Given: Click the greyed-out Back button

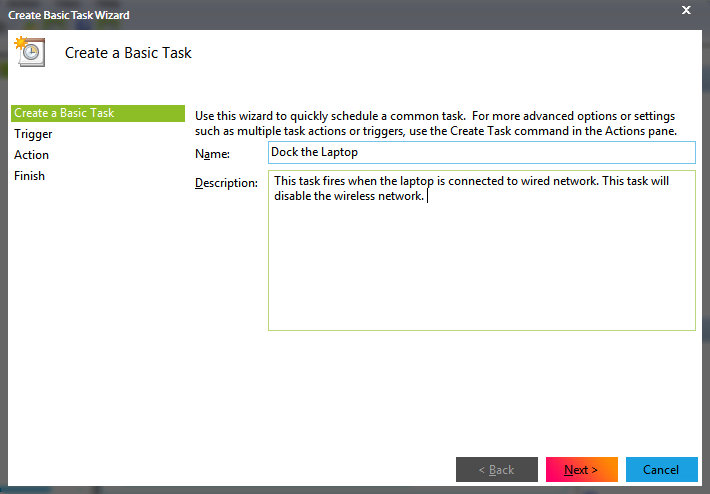Looking at the screenshot, I should point(496,469).
